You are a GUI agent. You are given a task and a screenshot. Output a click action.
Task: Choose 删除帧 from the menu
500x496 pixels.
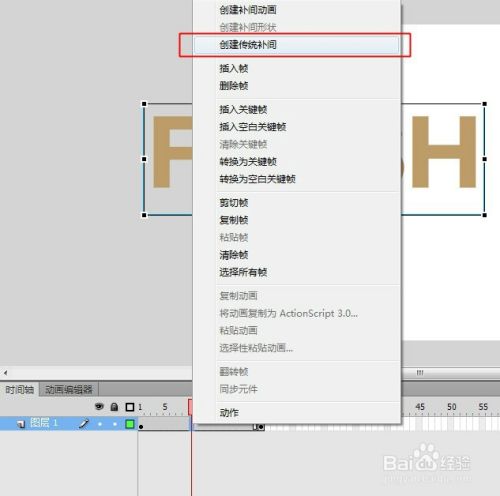(x=233, y=86)
